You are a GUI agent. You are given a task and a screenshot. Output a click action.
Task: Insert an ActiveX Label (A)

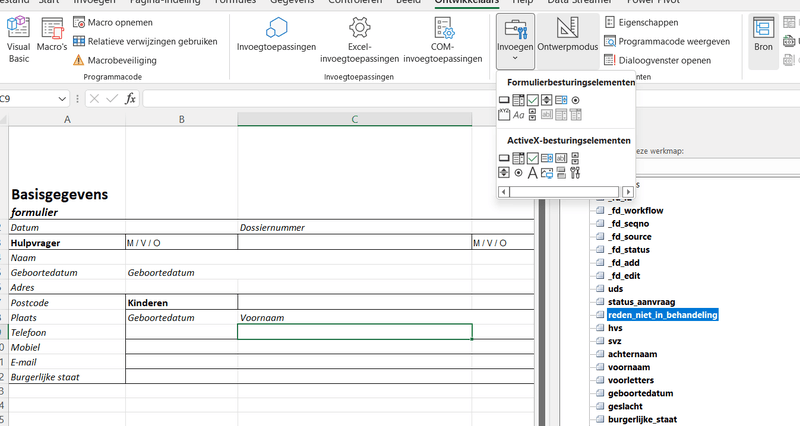point(532,173)
